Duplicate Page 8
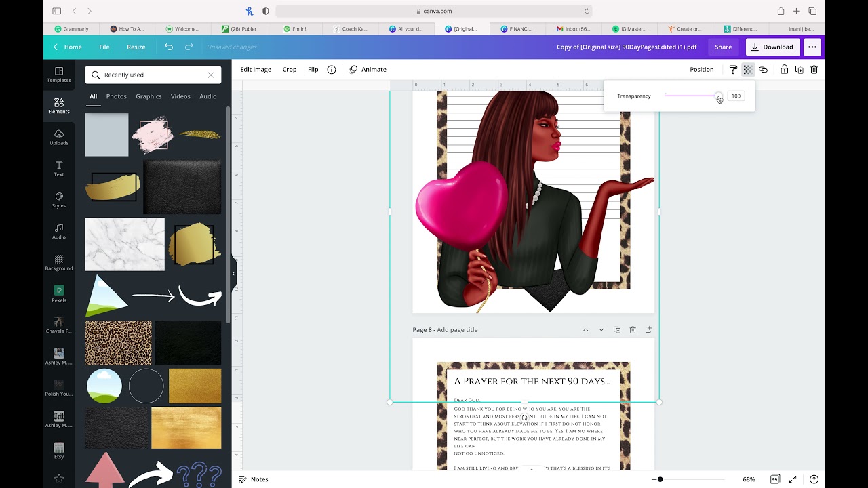Screen dimensions: 868x488 click(617, 330)
